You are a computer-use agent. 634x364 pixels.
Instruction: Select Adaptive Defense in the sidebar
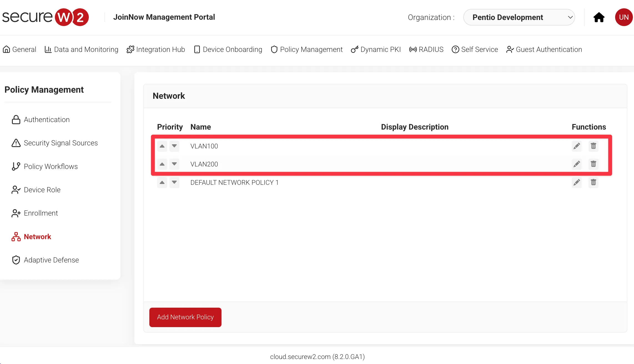tap(51, 260)
